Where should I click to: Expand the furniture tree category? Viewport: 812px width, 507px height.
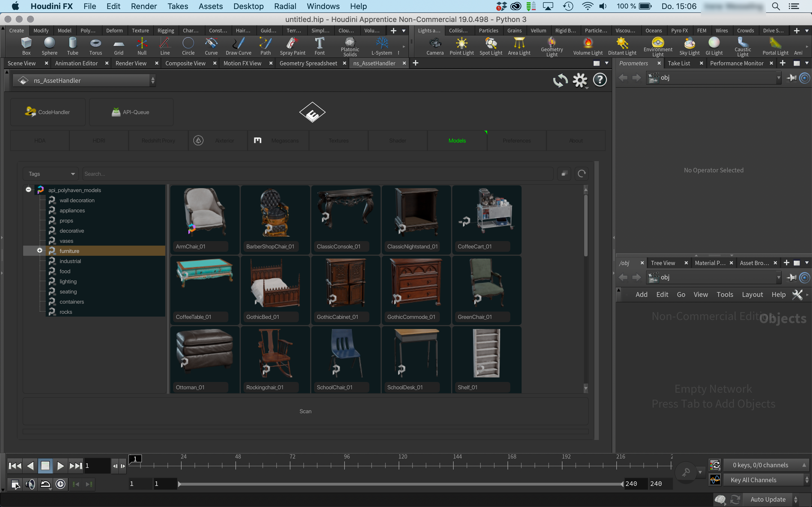(x=39, y=250)
